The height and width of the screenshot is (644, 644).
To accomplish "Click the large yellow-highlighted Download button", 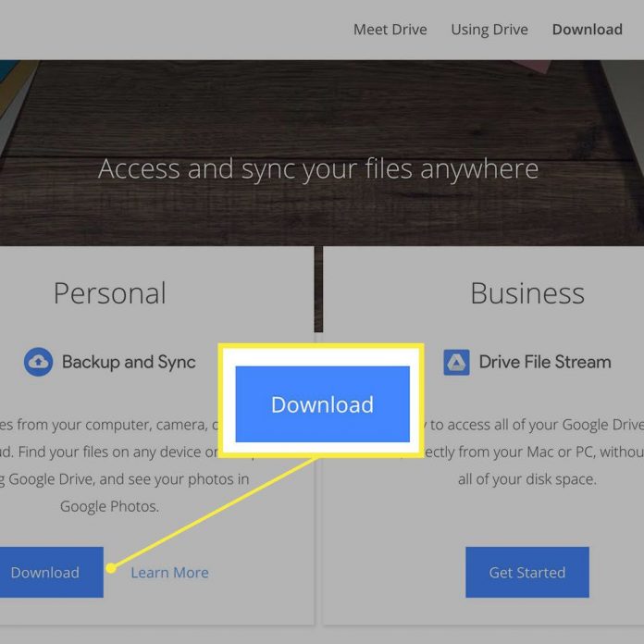I will click(322, 404).
